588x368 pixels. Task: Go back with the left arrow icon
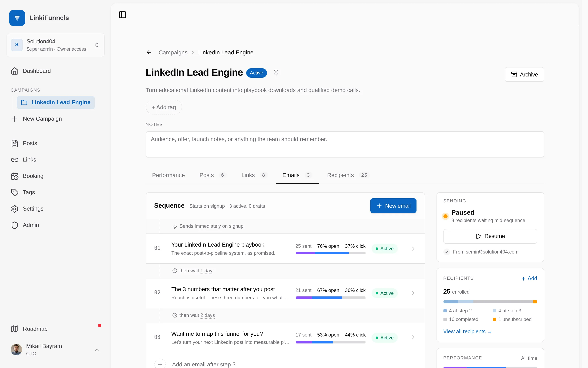coord(149,53)
